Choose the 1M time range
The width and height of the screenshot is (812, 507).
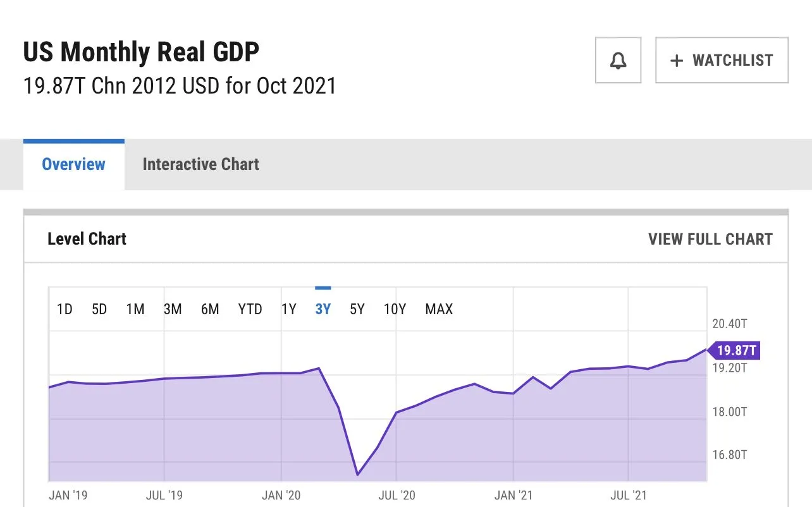click(x=135, y=309)
